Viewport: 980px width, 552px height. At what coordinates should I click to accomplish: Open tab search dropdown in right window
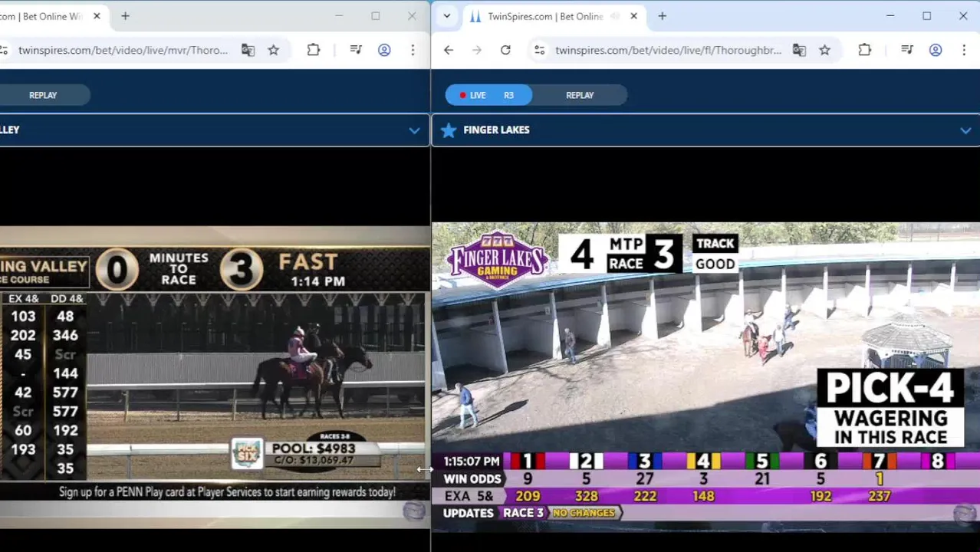pyautogui.click(x=446, y=16)
